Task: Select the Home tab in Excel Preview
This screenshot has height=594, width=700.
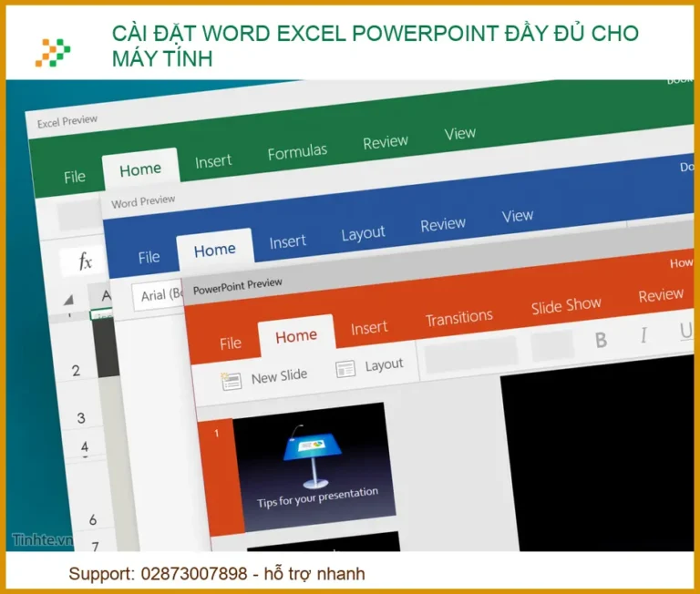Action: [140, 169]
